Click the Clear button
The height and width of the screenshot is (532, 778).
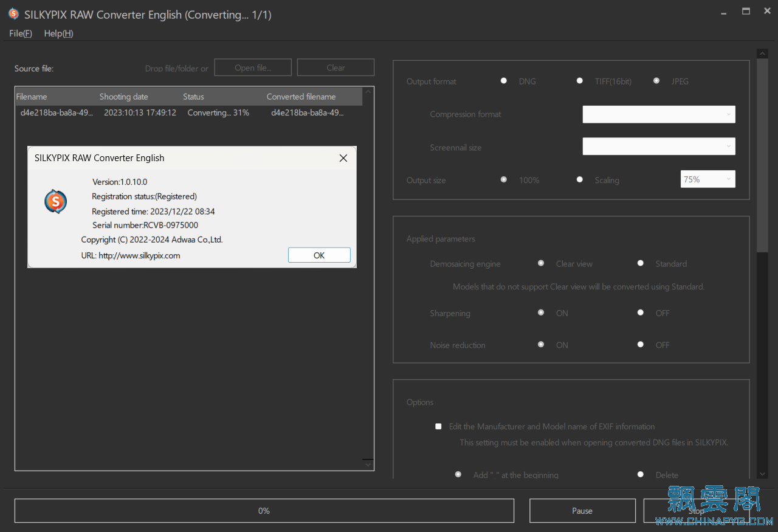(336, 67)
